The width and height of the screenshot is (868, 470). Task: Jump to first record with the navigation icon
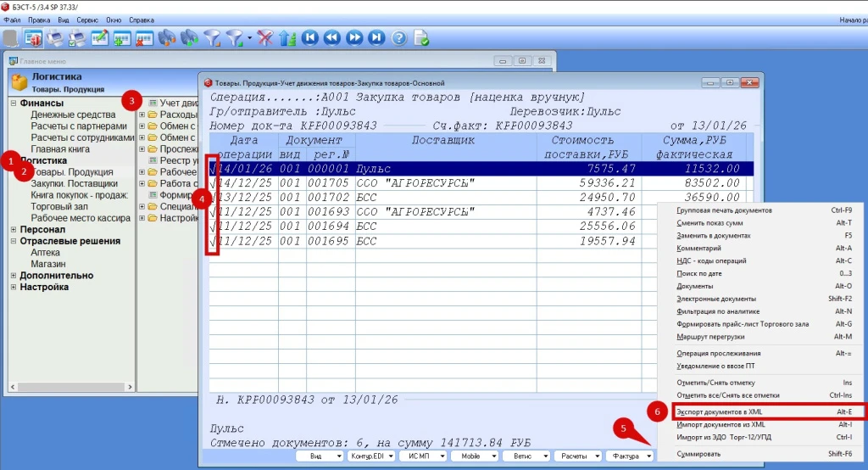(x=309, y=38)
